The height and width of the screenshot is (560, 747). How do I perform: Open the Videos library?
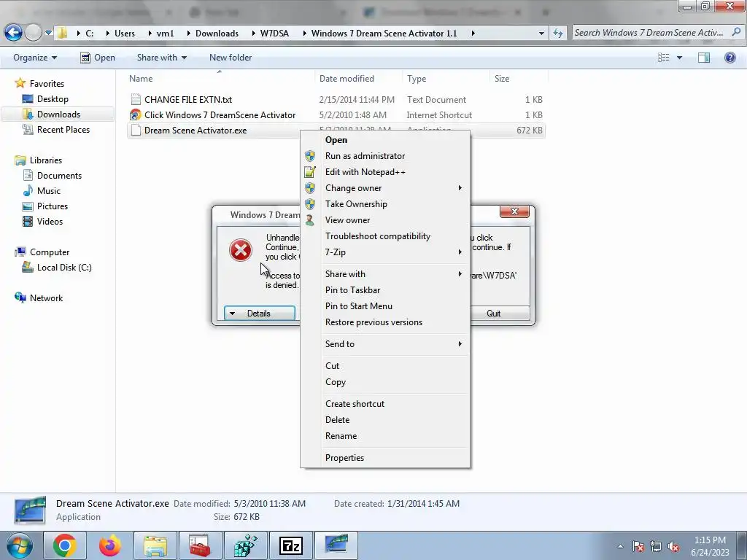pos(50,222)
